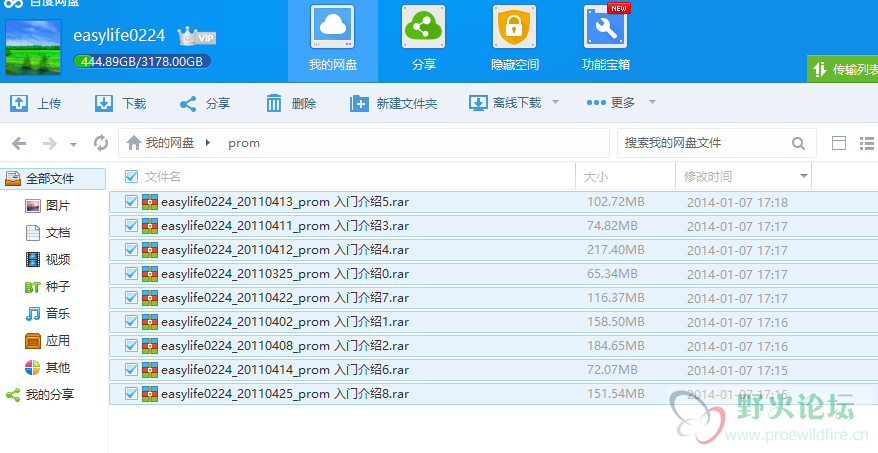
Task: Click the rar icon of 入门介绍6.rar
Action: [150, 370]
